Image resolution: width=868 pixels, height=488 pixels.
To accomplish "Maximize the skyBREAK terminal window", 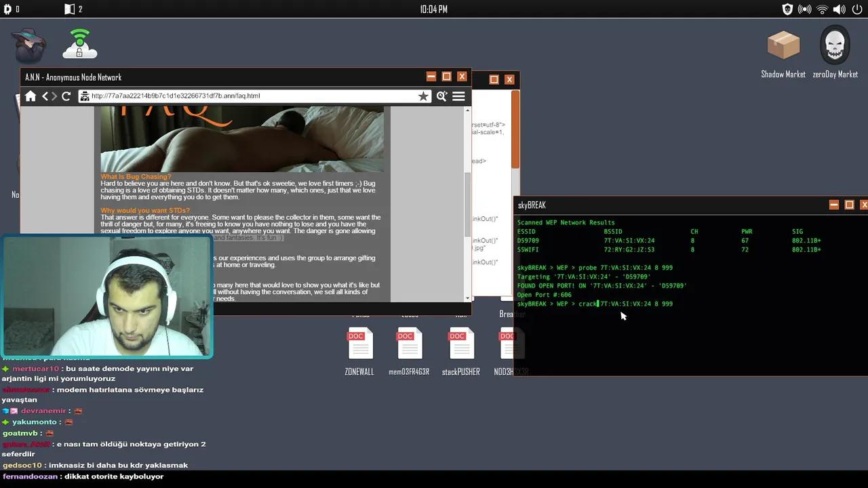I will pyautogui.click(x=849, y=205).
